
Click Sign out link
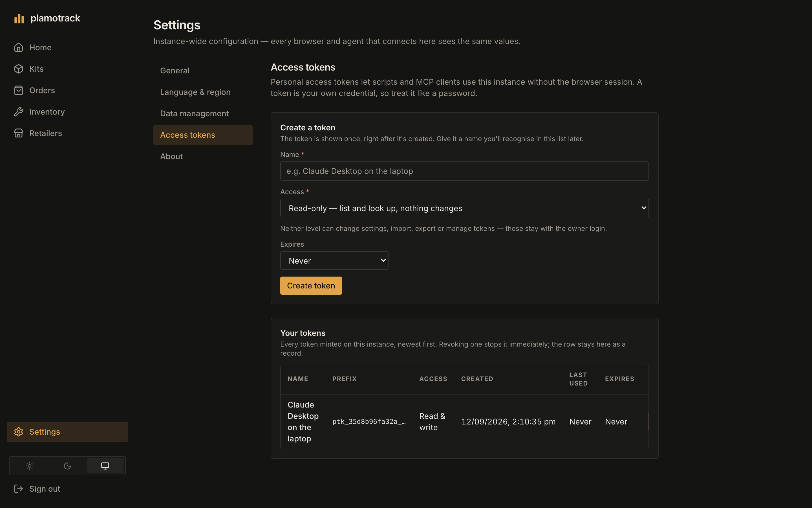[x=67, y=489]
